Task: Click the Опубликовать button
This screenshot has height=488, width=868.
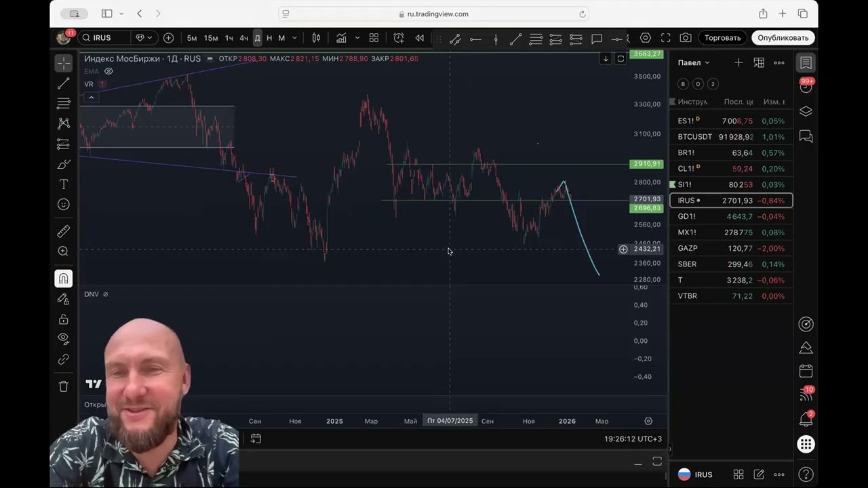Action: 783,38
